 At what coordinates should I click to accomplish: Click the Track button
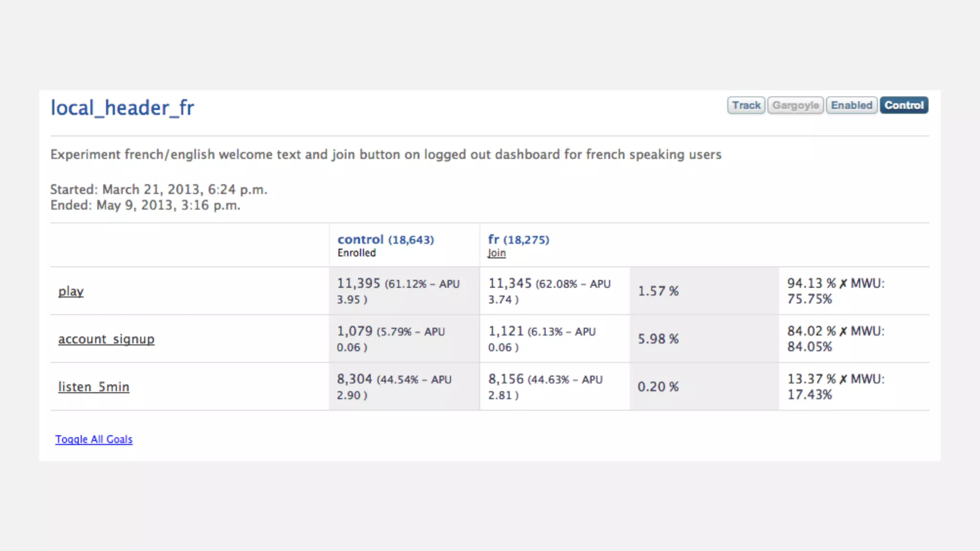click(x=746, y=105)
